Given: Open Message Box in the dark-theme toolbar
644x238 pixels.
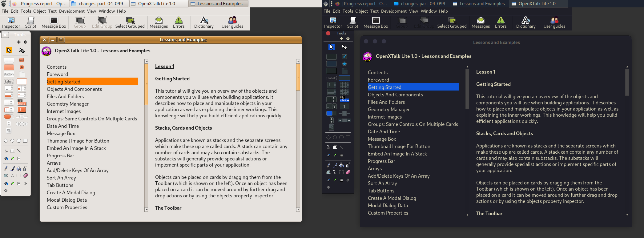Looking at the screenshot, I should click(x=376, y=22).
